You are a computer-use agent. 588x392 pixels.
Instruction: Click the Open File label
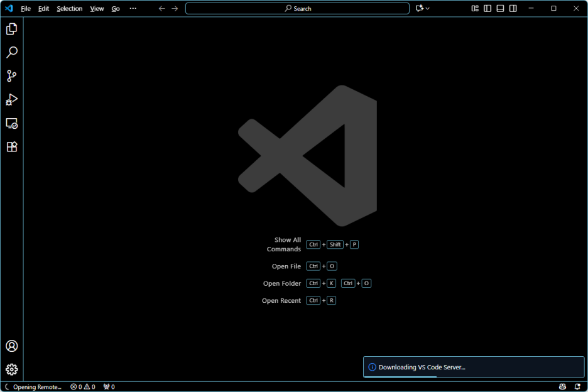pyautogui.click(x=286, y=266)
